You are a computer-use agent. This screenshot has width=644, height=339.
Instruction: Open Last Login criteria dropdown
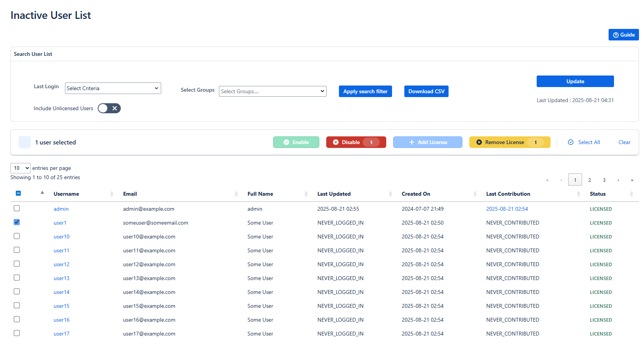tap(113, 88)
